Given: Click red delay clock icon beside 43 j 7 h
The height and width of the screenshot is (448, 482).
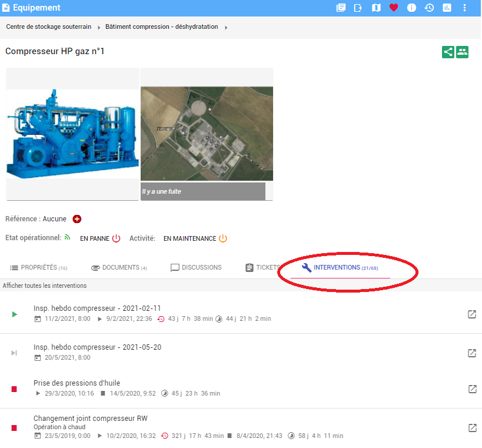Looking at the screenshot, I should 161,319.
